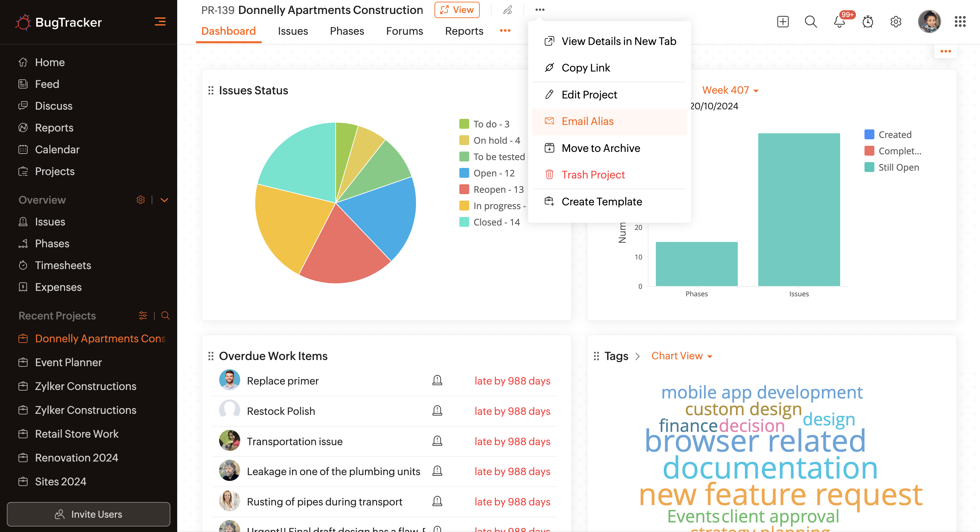Click the Invite Users button
Viewport: 980px width, 532px height.
click(x=88, y=514)
